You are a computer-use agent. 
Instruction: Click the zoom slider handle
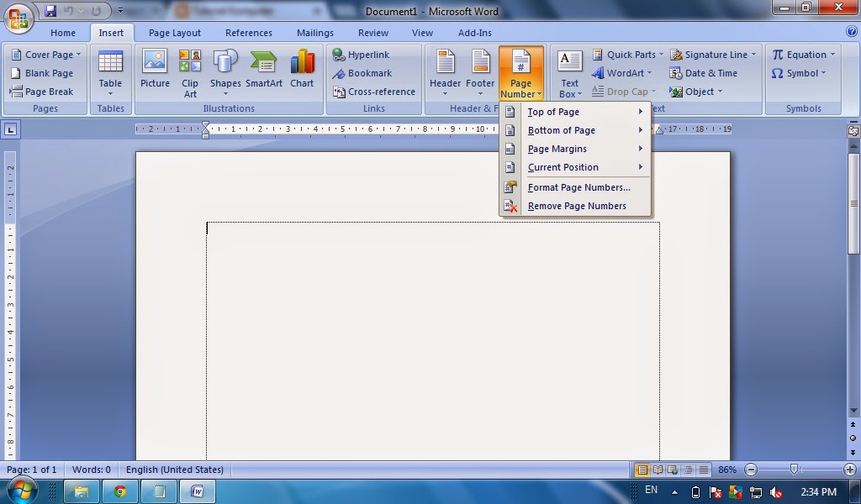[x=794, y=469]
